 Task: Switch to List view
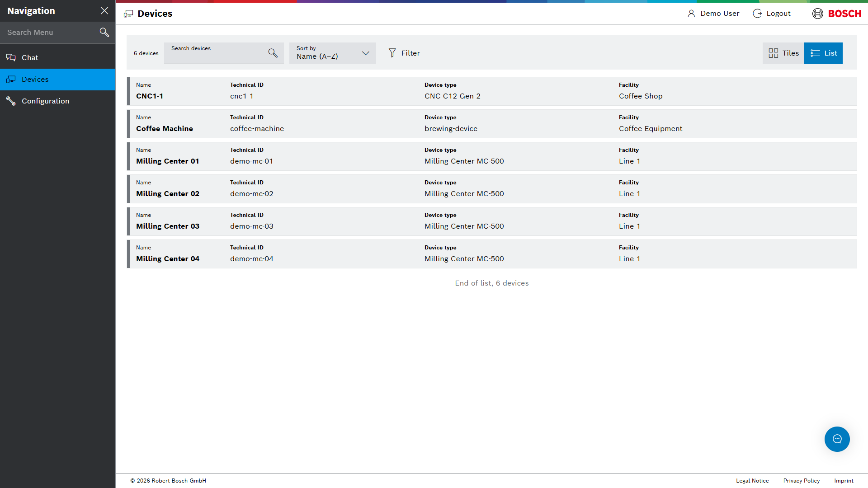[x=823, y=53]
